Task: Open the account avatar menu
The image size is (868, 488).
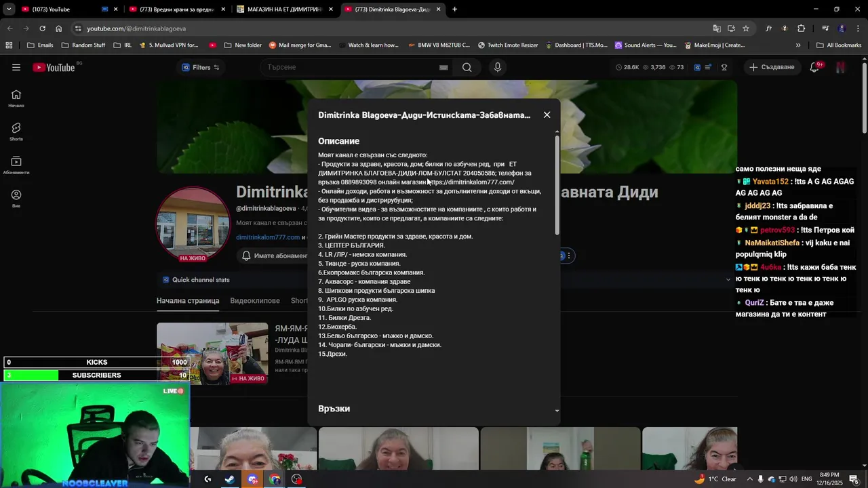Action: coord(840,67)
